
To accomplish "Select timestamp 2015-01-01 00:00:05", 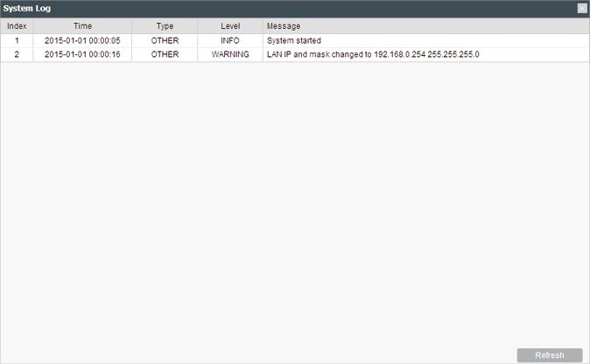I will [x=82, y=40].
